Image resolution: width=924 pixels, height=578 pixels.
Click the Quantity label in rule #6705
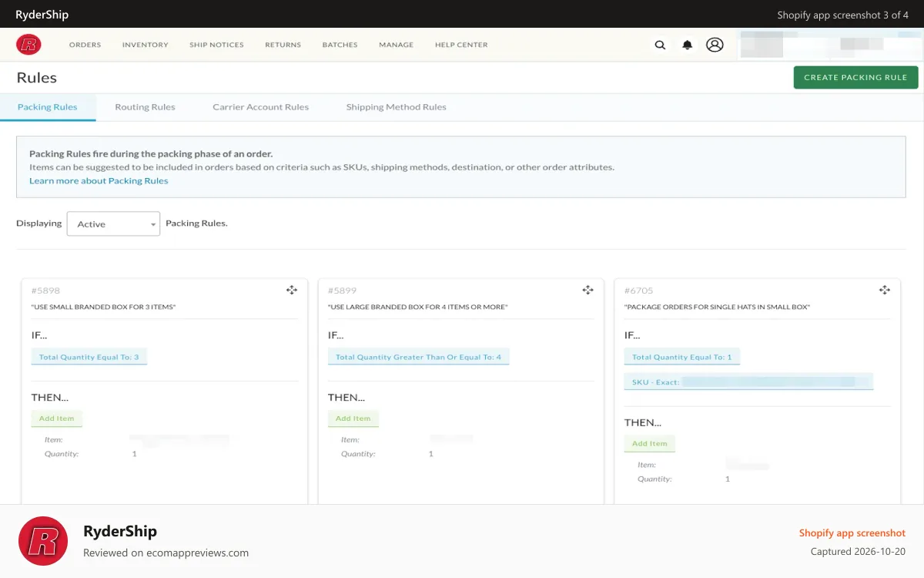point(654,479)
